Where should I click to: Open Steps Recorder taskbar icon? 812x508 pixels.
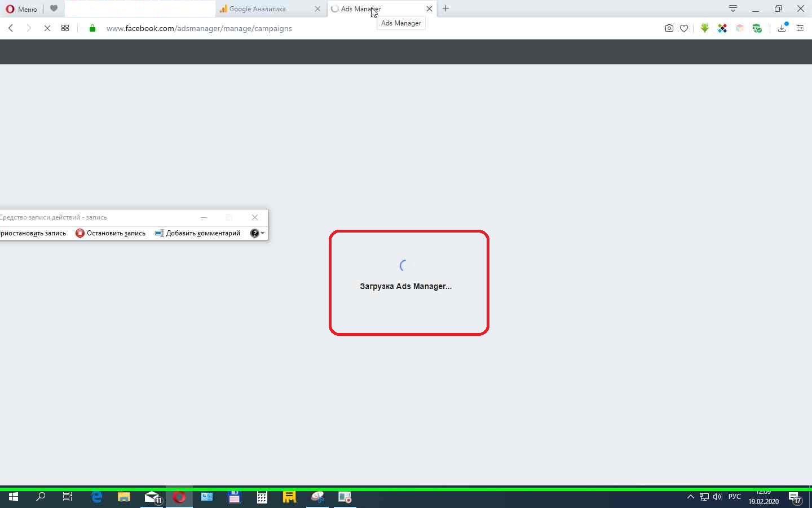coord(345,497)
